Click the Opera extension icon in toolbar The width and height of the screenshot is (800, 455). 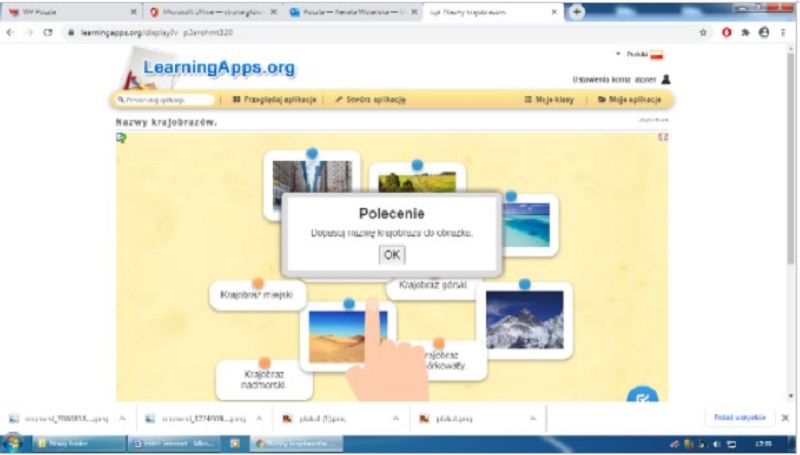click(x=727, y=32)
